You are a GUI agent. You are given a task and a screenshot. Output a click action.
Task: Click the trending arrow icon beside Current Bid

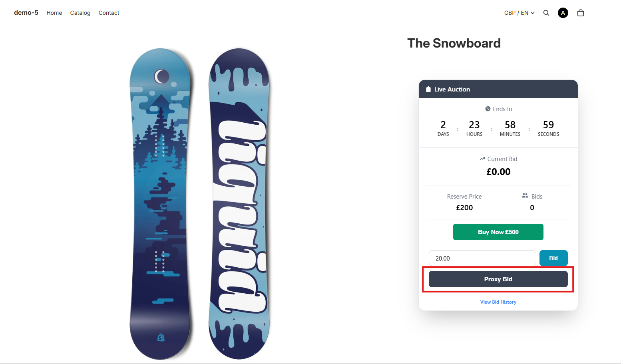[482, 159]
